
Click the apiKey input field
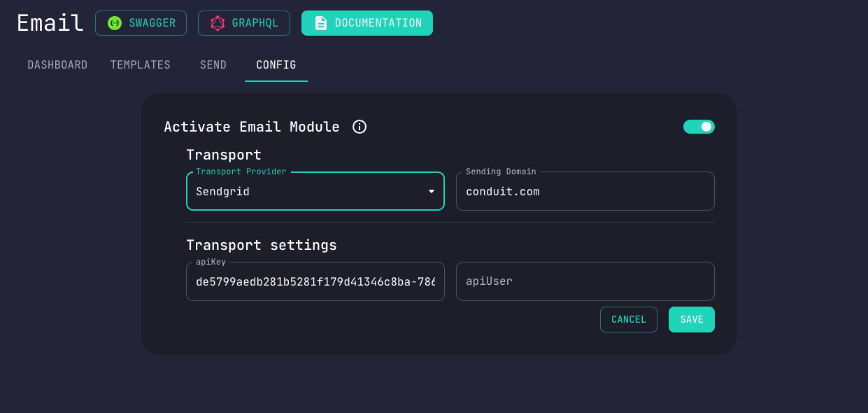tap(315, 281)
